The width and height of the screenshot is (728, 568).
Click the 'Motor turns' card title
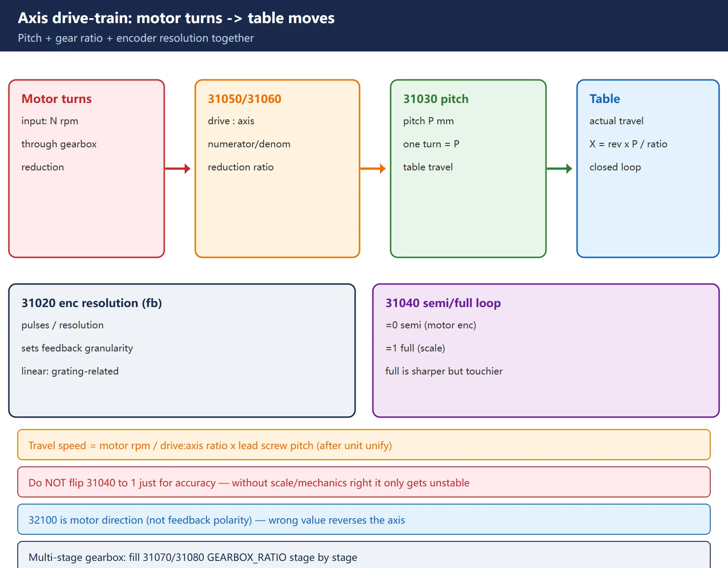coord(56,99)
